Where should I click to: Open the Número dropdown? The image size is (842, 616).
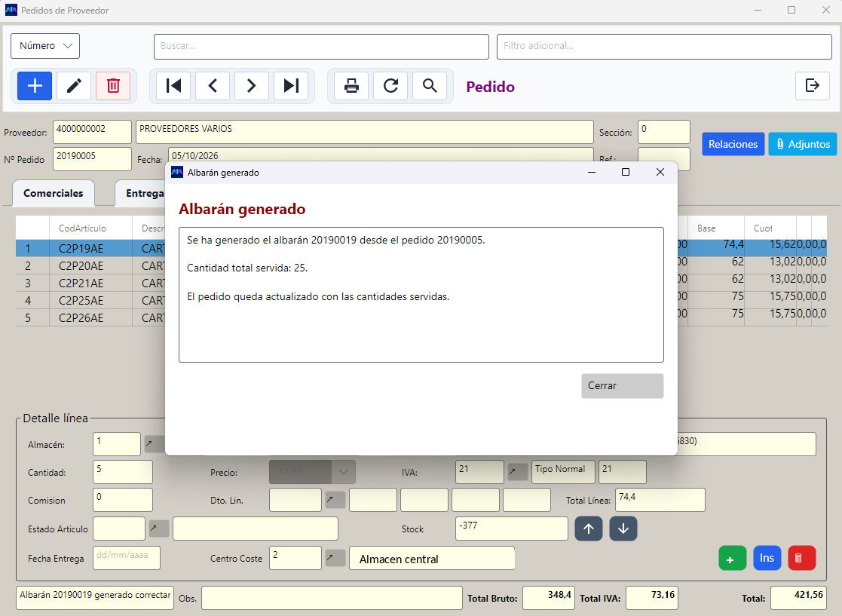(x=45, y=46)
